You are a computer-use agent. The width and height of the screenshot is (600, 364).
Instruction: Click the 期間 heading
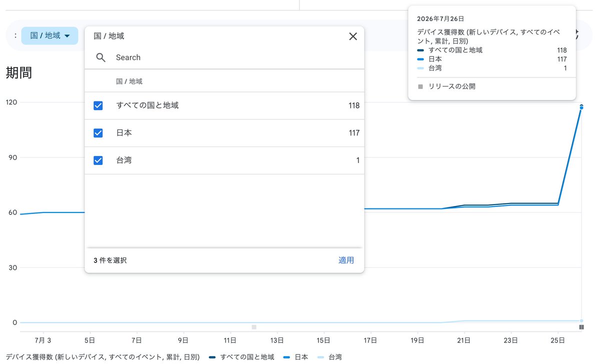pyautogui.click(x=19, y=72)
